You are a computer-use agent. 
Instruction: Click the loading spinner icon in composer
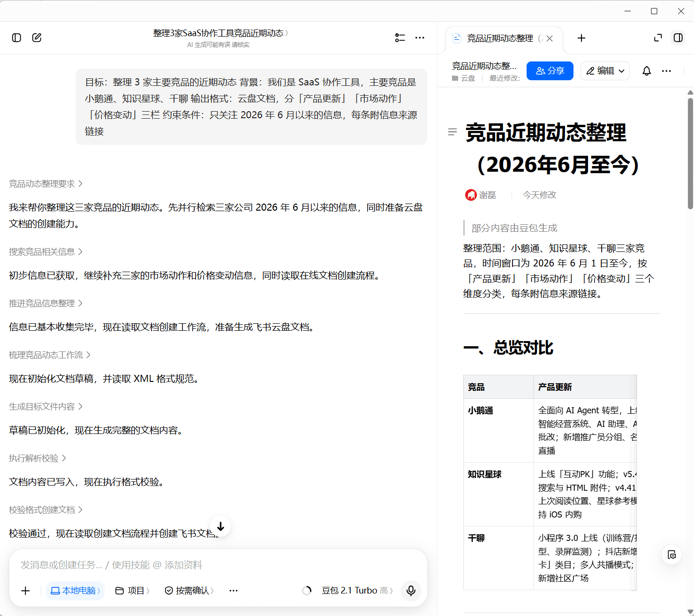click(x=307, y=591)
